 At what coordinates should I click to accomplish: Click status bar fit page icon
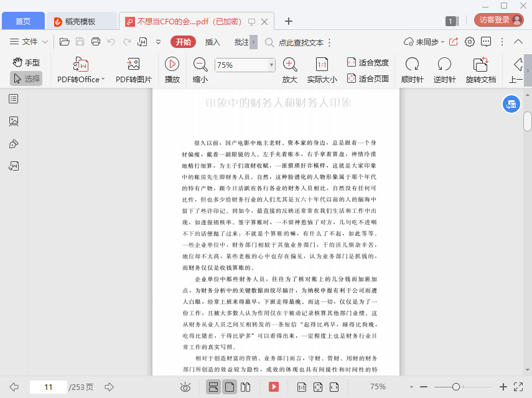point(318,387)
